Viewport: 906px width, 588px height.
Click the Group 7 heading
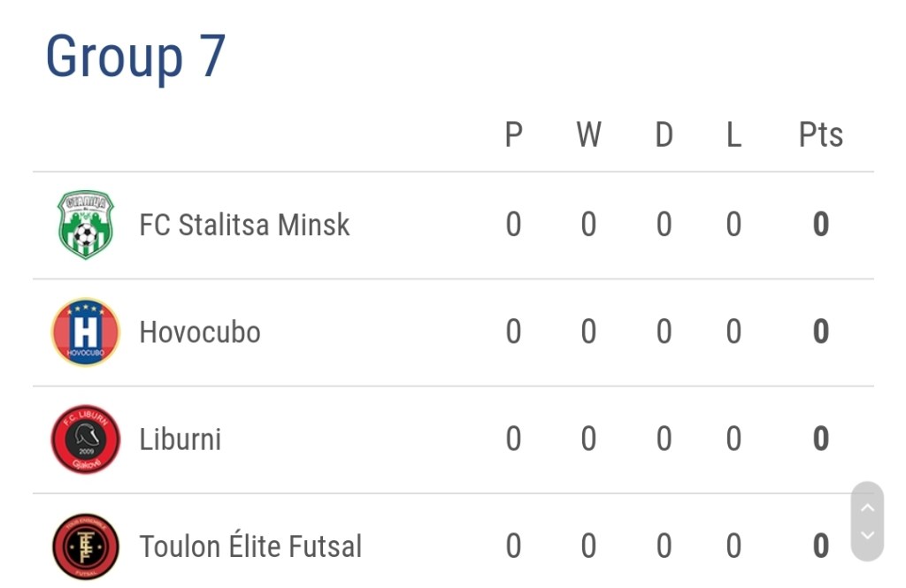point(136,57)
